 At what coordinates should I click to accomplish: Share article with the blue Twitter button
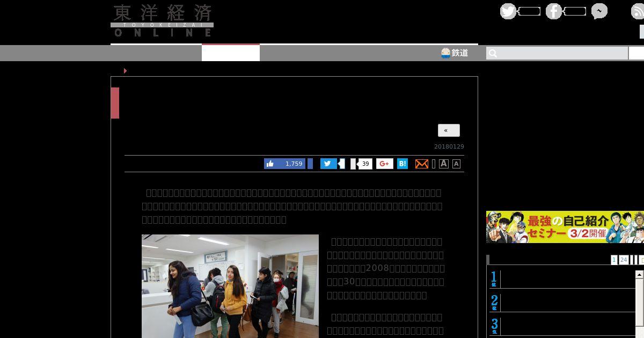click(x=328, y=164)
